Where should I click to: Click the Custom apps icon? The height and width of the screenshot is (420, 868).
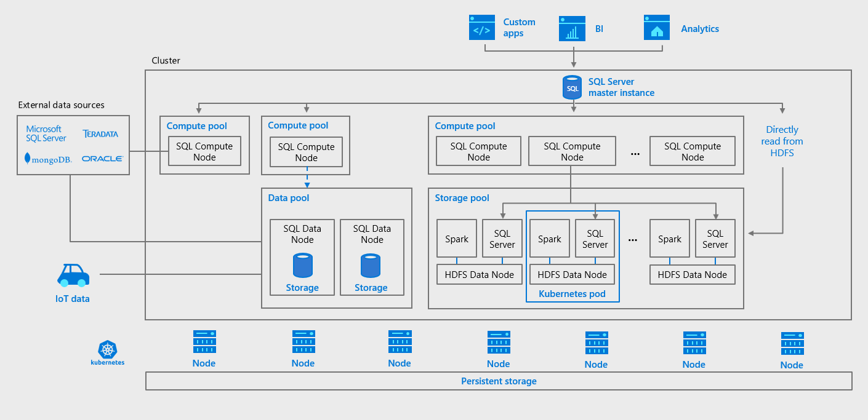(x=481, y=27)
